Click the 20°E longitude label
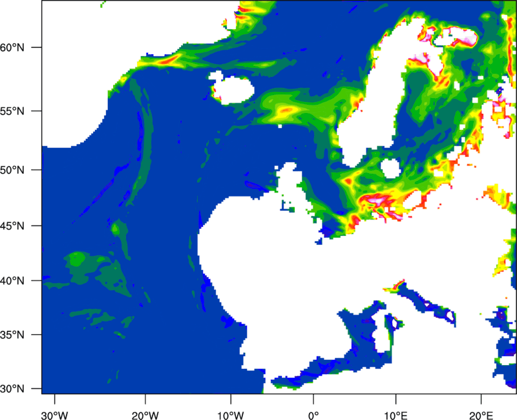 pos(481,415)
